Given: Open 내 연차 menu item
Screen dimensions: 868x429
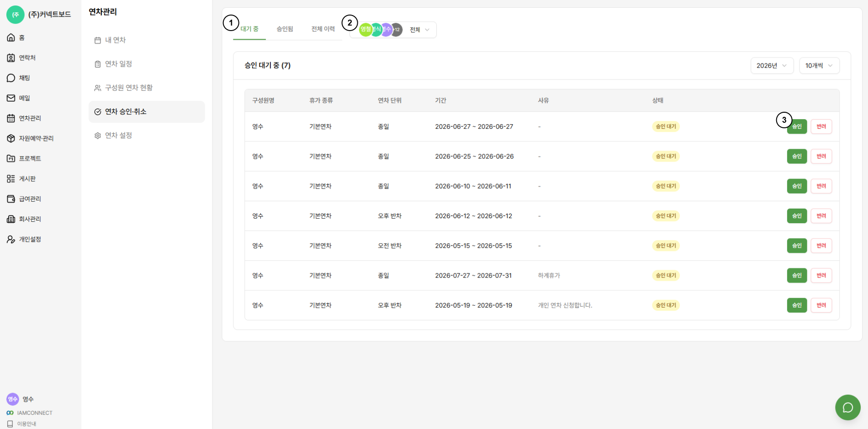Looking at the screenshot, I should pyautogui.click(x=147, y=40).
